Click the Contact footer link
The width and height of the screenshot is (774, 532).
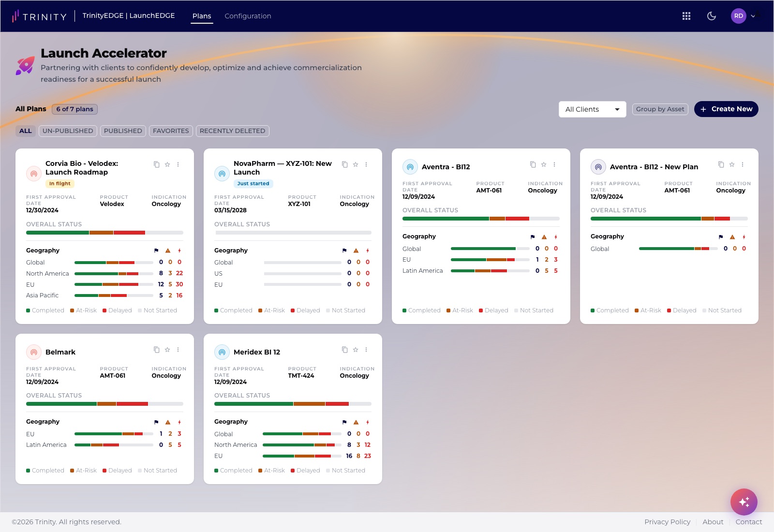click(749, 522)
